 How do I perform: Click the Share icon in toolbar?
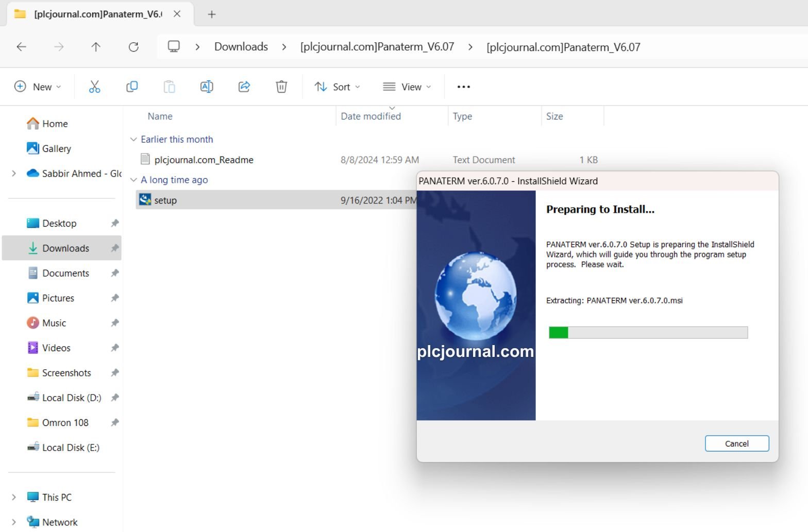click(244, 87)
